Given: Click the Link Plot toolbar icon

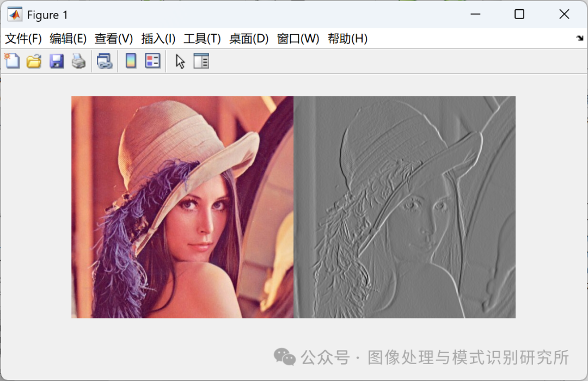Looking at the screenshot, I should coord(104,61).
